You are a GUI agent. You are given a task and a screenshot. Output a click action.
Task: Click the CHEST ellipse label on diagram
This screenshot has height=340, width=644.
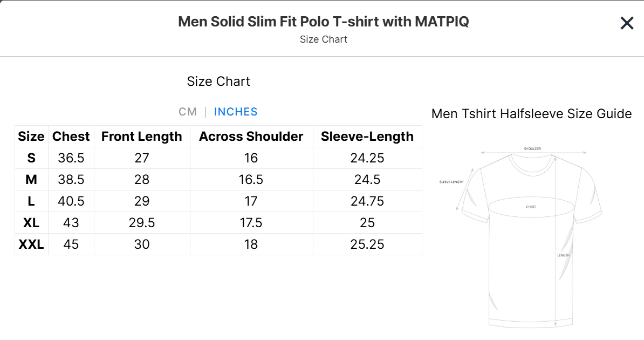(x=531, y=207)
